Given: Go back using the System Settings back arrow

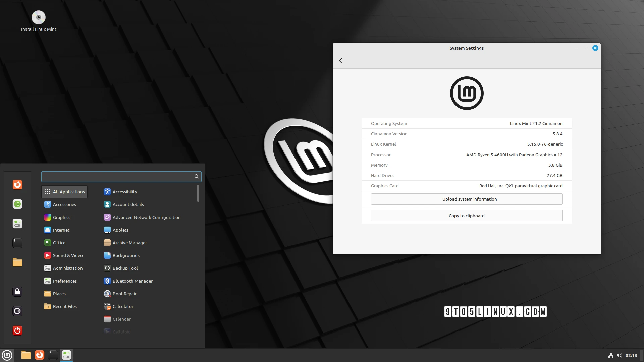Looking at the screenshot, I should (340, 61).
